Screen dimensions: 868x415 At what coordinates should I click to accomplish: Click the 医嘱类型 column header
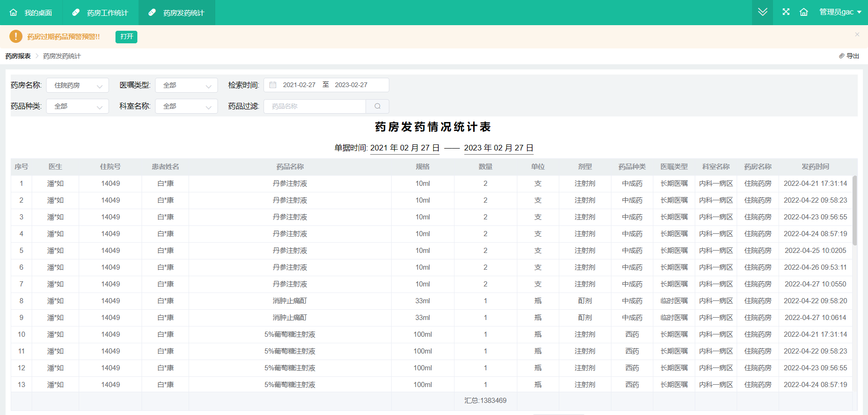tap(674, 167)
